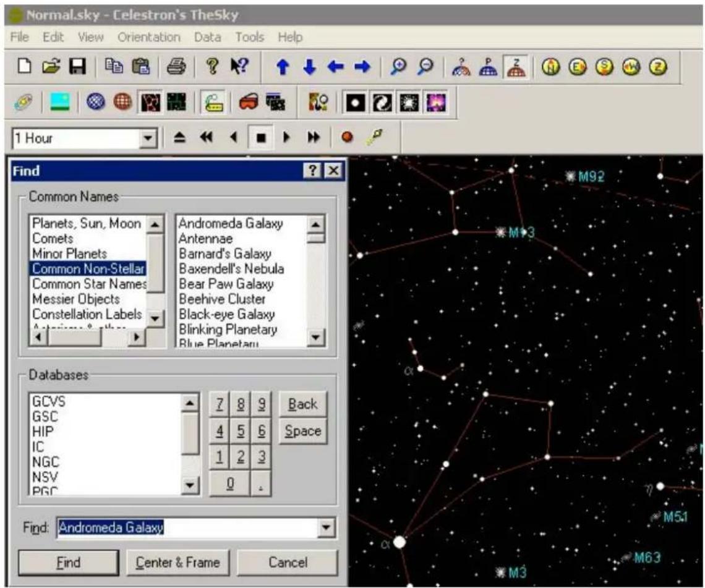Screen dimensions: 705x588
Task: Toggle night vision red goggles mode
Action: coord(248,102)
